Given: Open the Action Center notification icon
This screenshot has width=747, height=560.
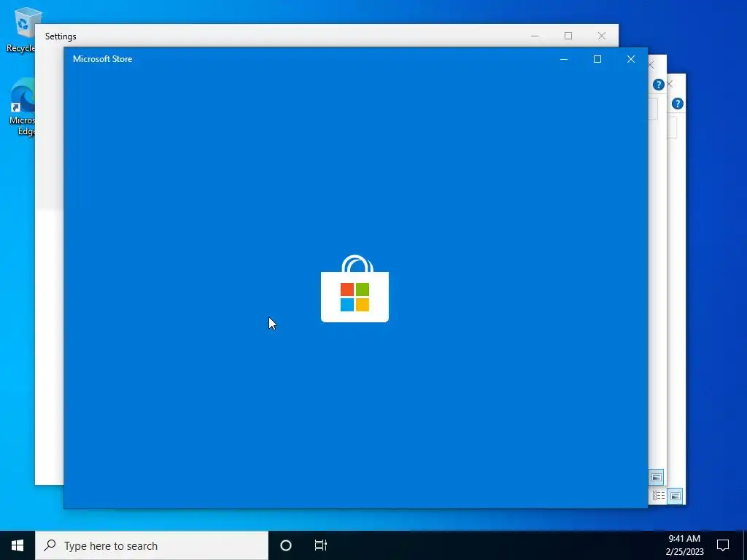Looking at the screenshot, I should click(723, 545).
